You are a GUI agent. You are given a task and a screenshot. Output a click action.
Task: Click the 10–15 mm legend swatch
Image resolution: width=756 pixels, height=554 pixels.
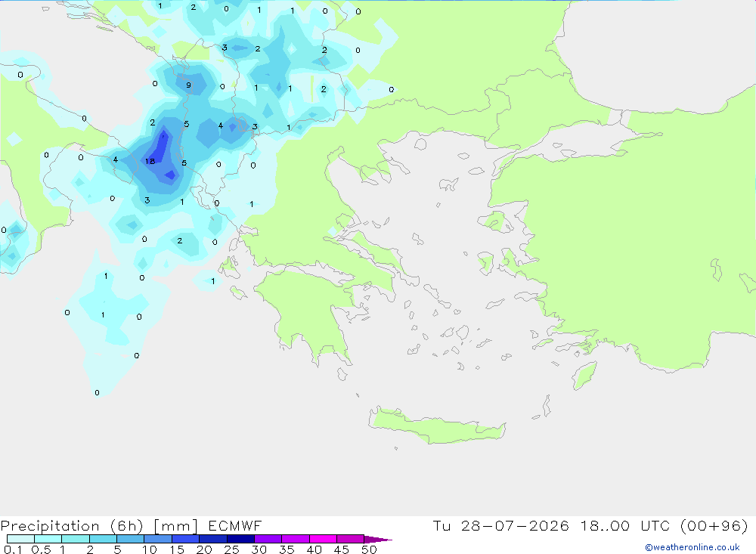[158, 539]
